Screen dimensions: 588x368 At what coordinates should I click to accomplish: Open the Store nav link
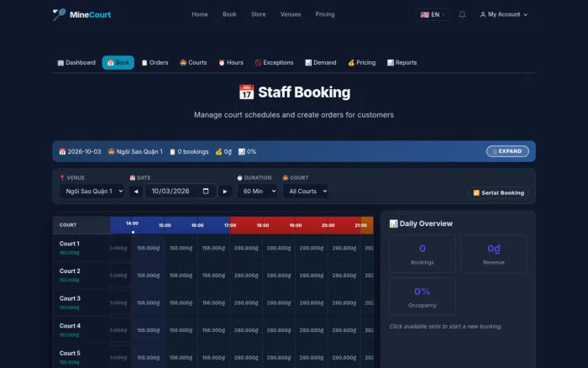259,14
